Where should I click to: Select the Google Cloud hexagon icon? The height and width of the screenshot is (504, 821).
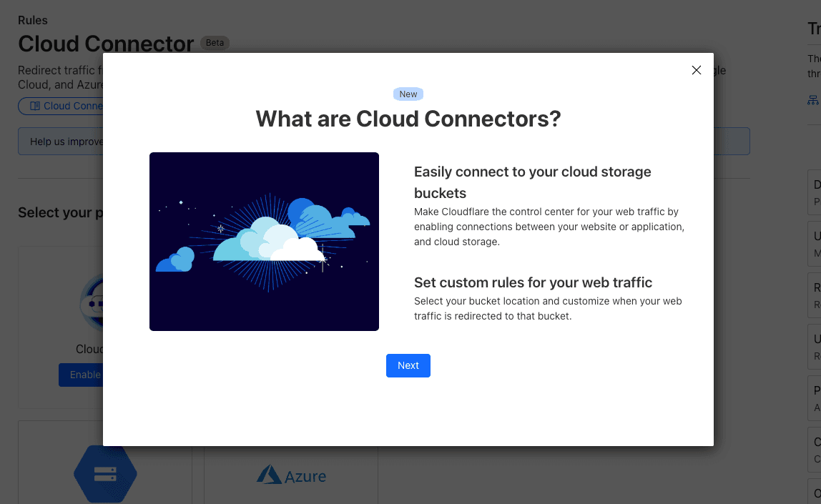tap(104, 473)
